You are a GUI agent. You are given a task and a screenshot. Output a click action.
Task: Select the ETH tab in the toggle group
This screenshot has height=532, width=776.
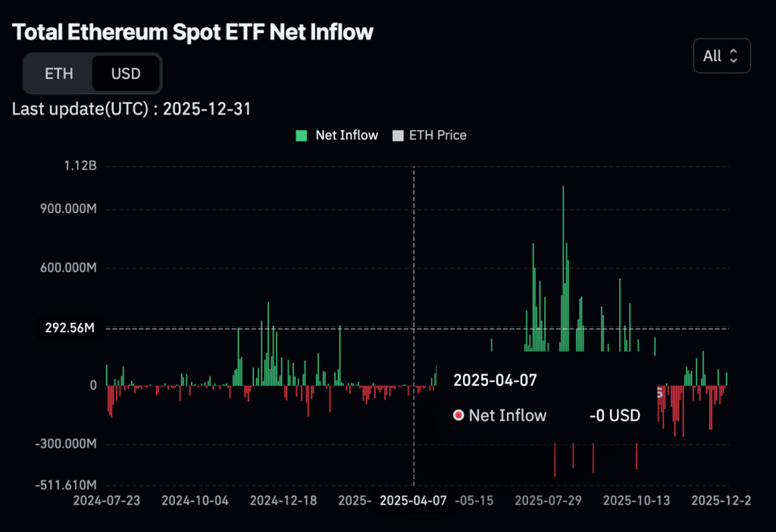pos(59,74)
